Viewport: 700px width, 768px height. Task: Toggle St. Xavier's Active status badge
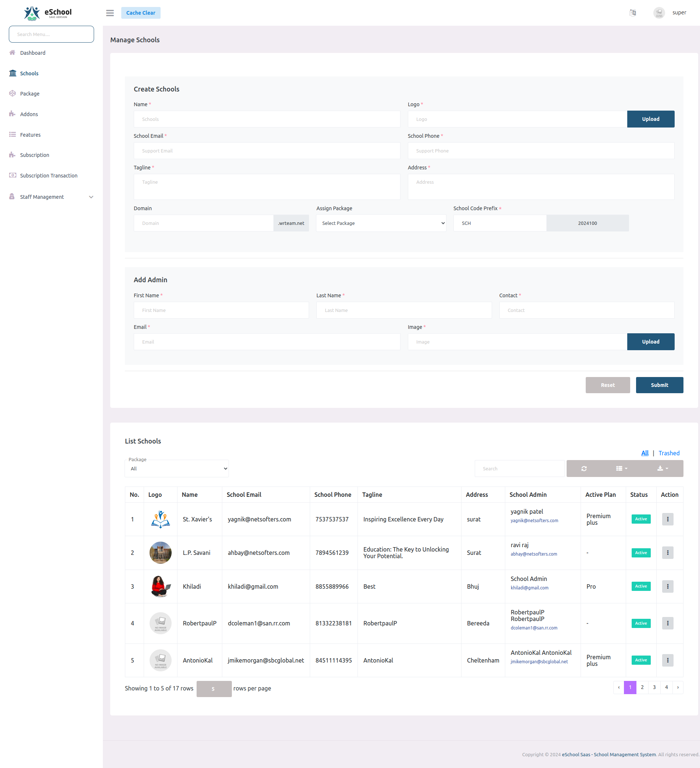click(x=640, y=519)
